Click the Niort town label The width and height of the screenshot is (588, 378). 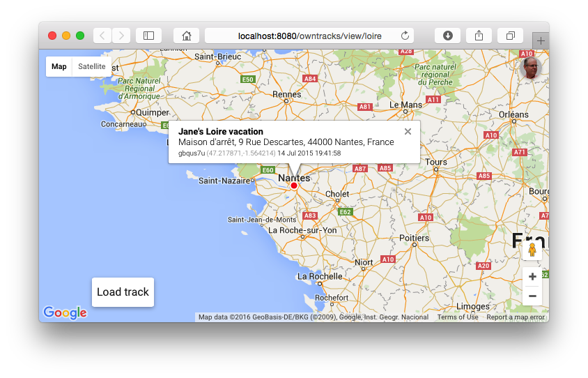click(364, 262)
